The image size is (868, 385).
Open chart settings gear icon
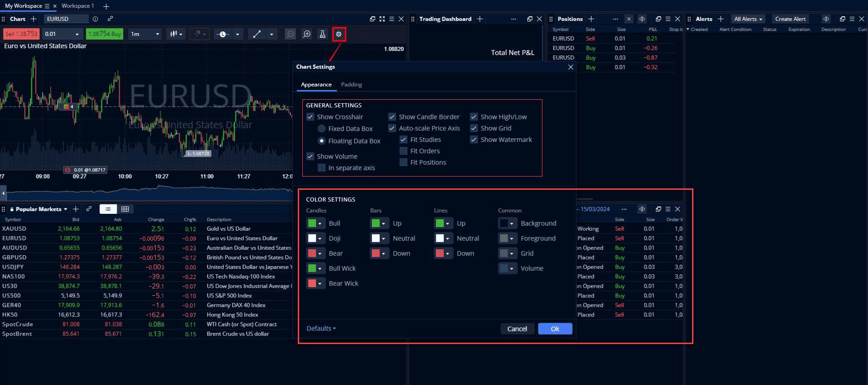339,34
